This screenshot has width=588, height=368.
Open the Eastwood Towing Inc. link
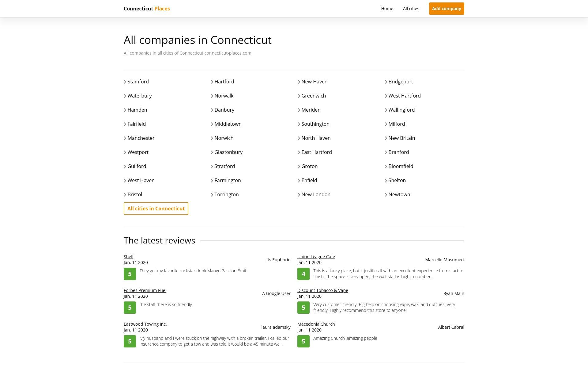point(145,324)
